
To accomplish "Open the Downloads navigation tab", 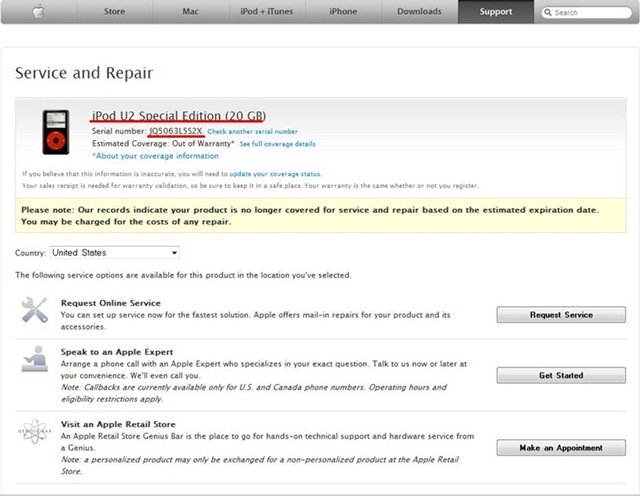I will (420, 11).
